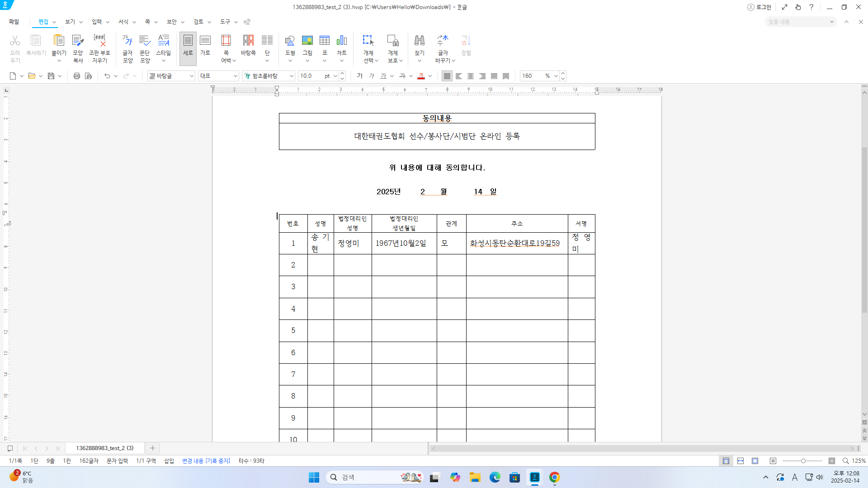Undo the last action
Image resolution: width=868 pixels, height=488 pixels.
(x=107, y=76)
